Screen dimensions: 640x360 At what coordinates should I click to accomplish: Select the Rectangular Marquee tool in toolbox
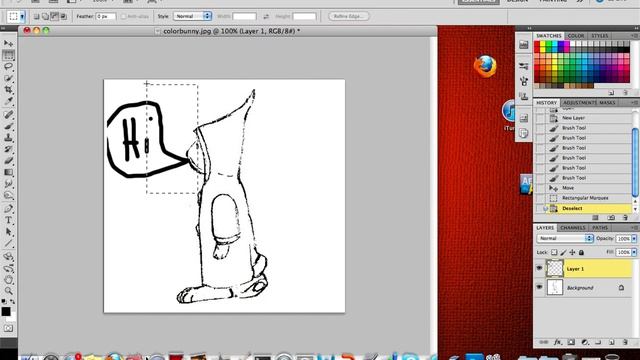8,55
